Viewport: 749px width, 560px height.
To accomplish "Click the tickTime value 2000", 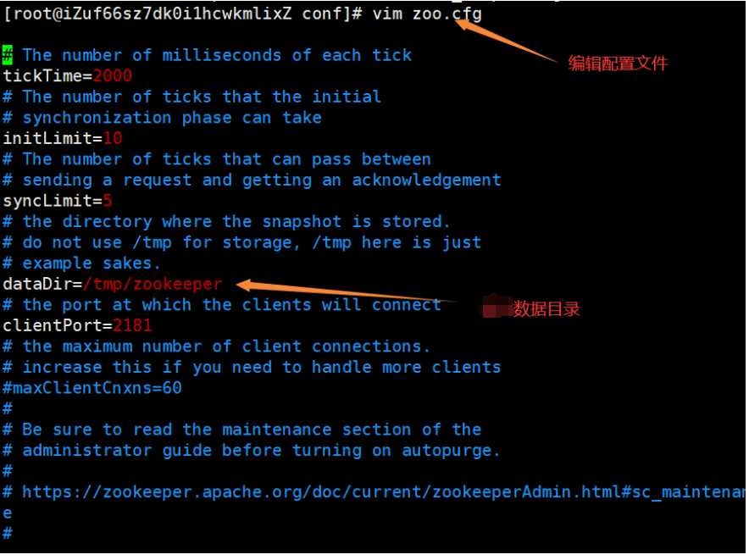I will point(112,76).
